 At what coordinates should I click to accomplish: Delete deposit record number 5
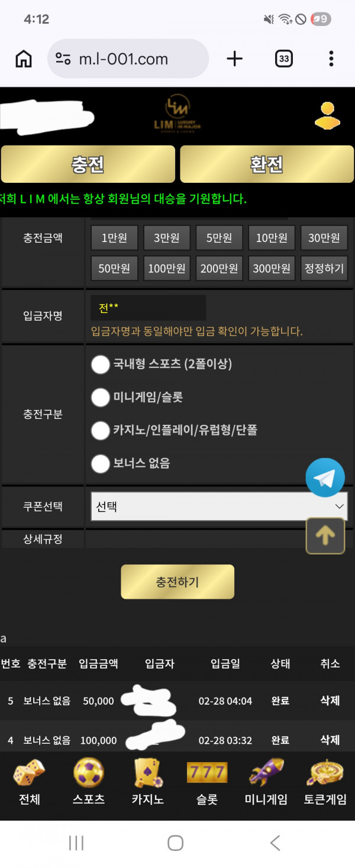(x=330, y=701)
